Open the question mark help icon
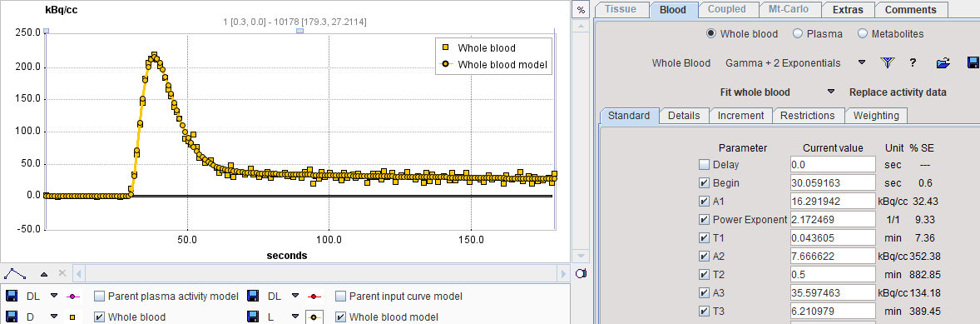 point(913,62)
